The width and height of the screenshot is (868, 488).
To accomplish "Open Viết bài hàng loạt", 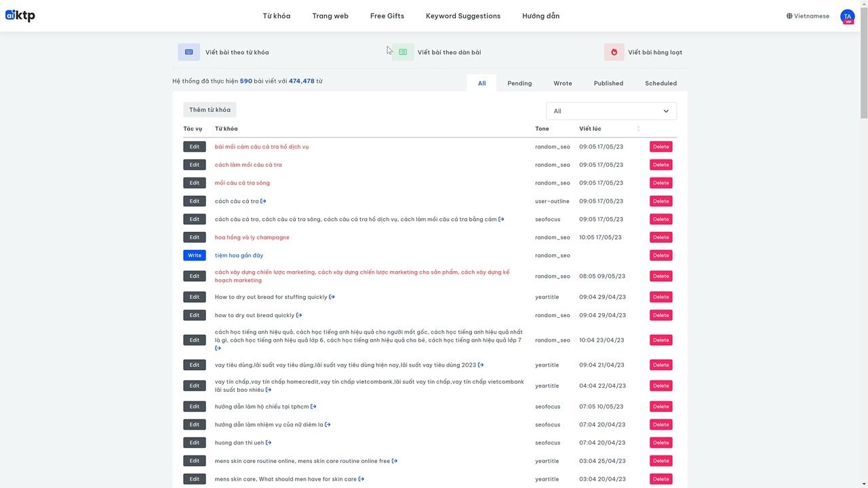I will 655,52.
